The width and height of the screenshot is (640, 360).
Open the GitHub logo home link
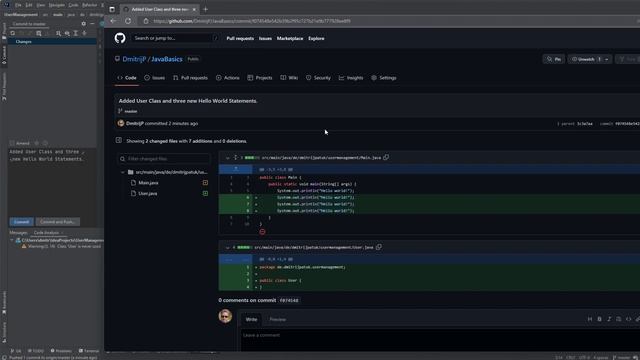120,38
